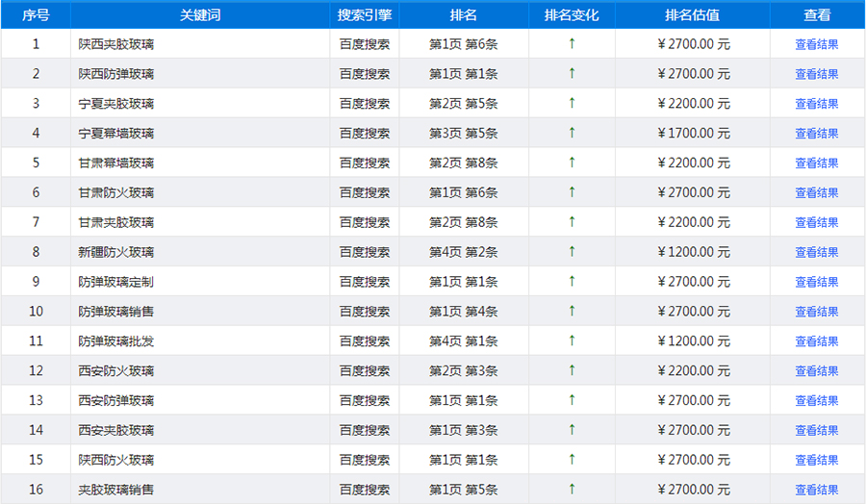
Task: Select keyword 西安防弹玻璃
Action: 116,401
